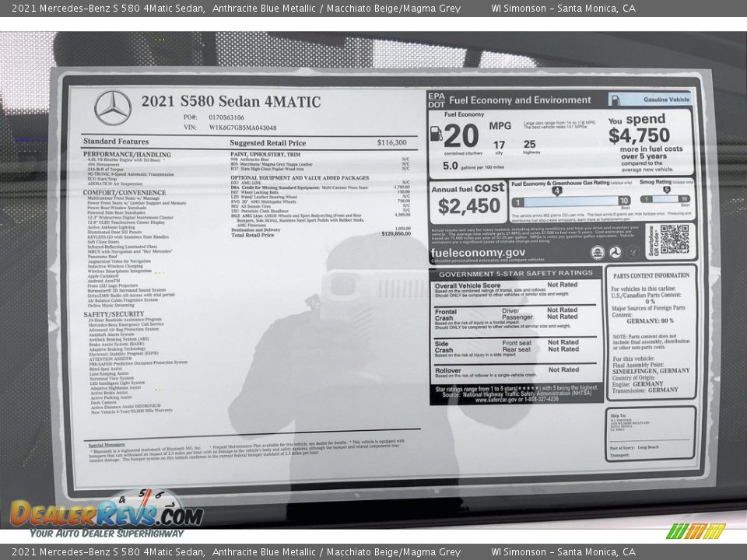The height and width of the screenshot is (560, 747).
Task: Click the green and yellow striped logo
Action: click(x=696, y=531)
